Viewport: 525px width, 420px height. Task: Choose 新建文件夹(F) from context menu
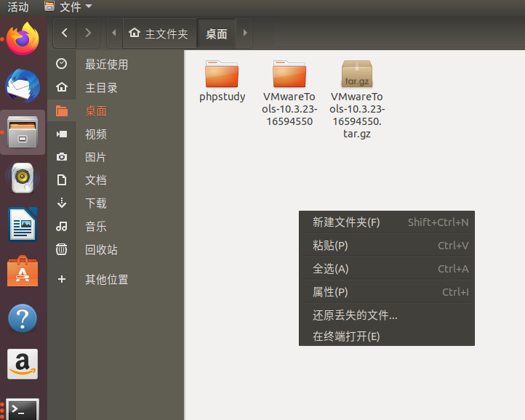387,222
